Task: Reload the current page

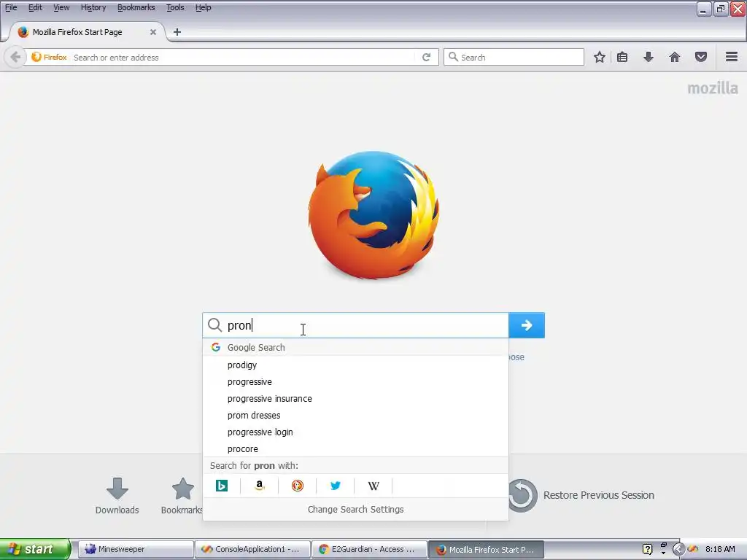Action: pos(426,57)
